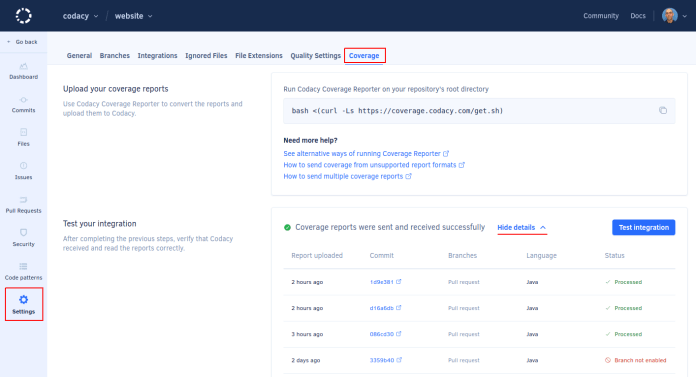This screenshot has height=377, width=696.
Task: Open the Issues sidebar icon
Action: (x=24, y=166)
